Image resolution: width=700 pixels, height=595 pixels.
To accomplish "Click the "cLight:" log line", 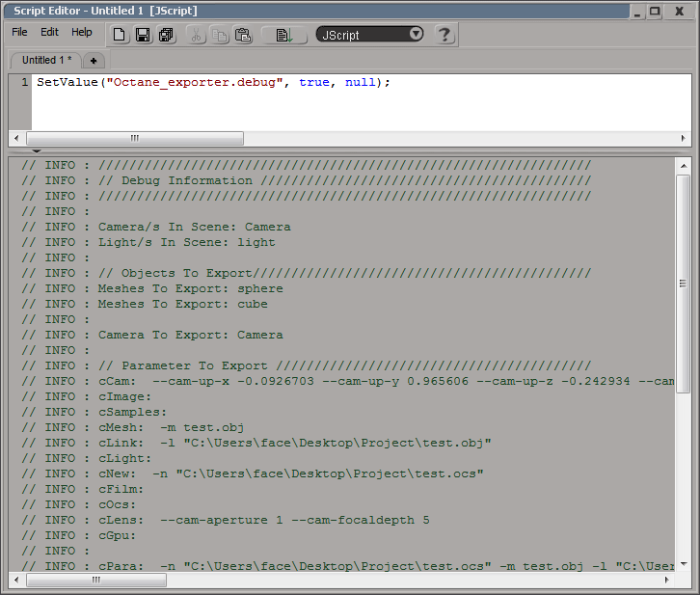I will pos(87,458).
